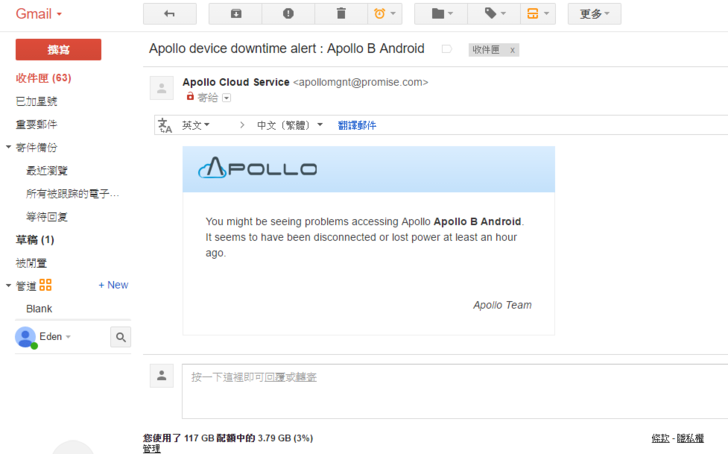Open the 中文（繁體） target language dropdown

(x=290, y=125)
